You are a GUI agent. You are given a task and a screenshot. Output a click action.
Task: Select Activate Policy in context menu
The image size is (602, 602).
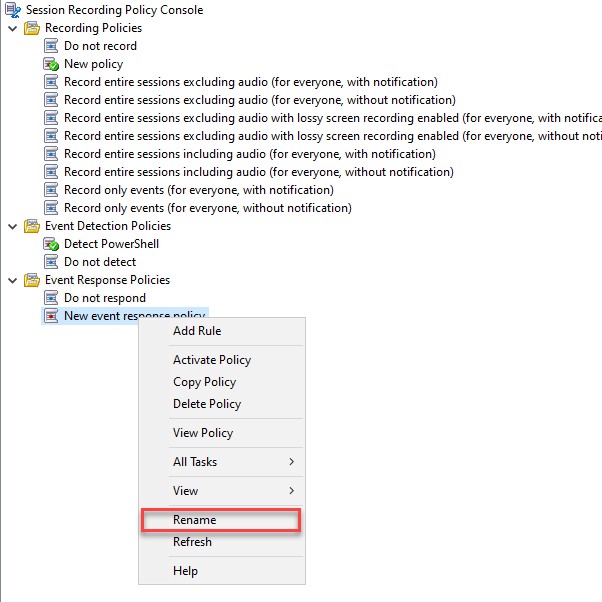tap(222, 360)
